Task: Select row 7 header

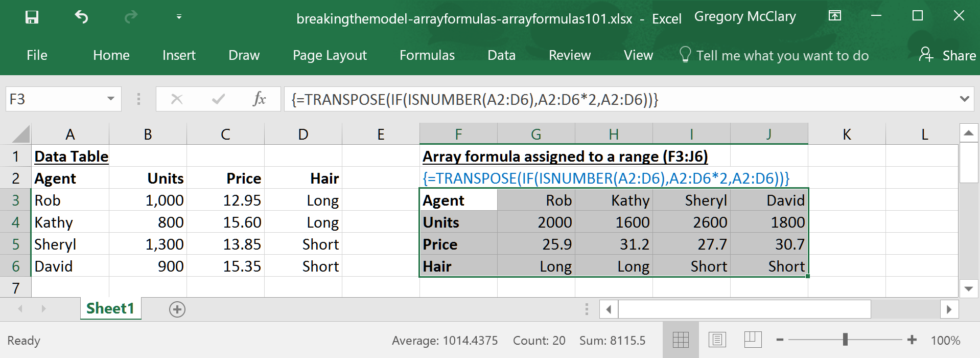Action: [15, 288]
